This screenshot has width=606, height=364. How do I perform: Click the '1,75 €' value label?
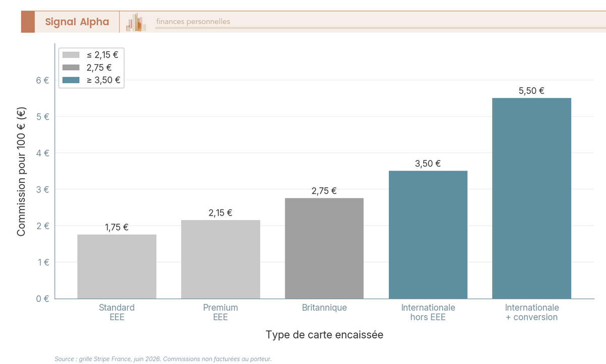(x=117, y=228)
